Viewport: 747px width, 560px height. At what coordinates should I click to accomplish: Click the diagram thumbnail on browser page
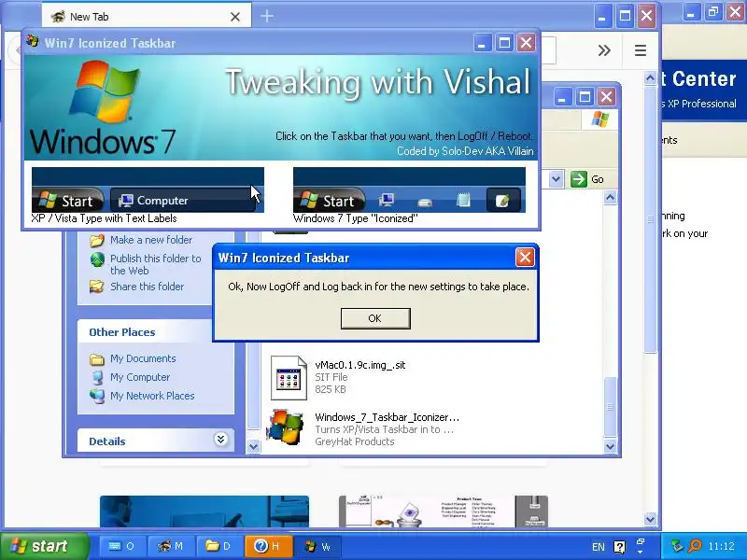443,511
